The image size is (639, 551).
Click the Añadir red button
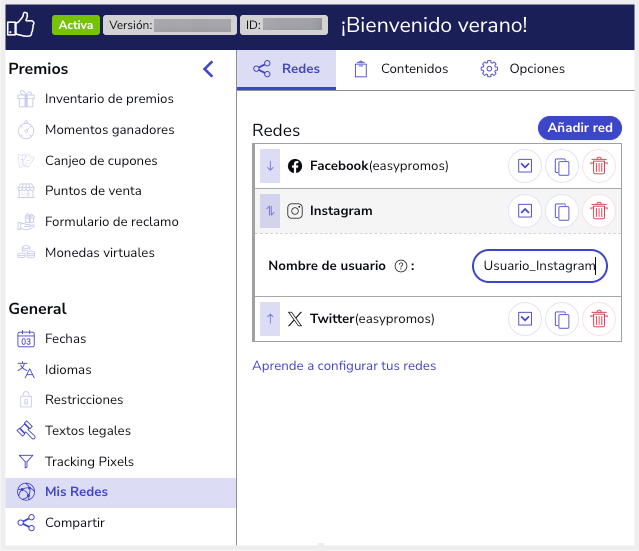pyautogui.click(x=579, y=128)
